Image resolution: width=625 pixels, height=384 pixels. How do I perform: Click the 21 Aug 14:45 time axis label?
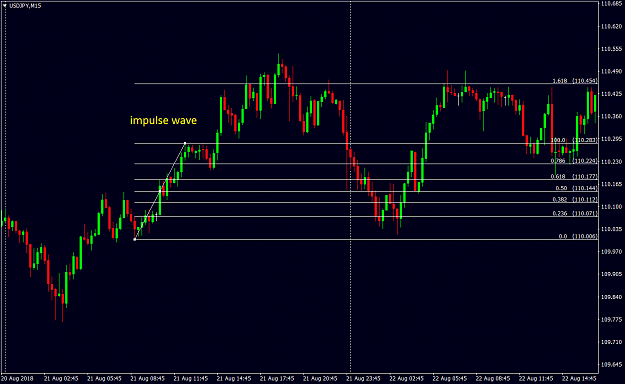click(x=234, y=378)
